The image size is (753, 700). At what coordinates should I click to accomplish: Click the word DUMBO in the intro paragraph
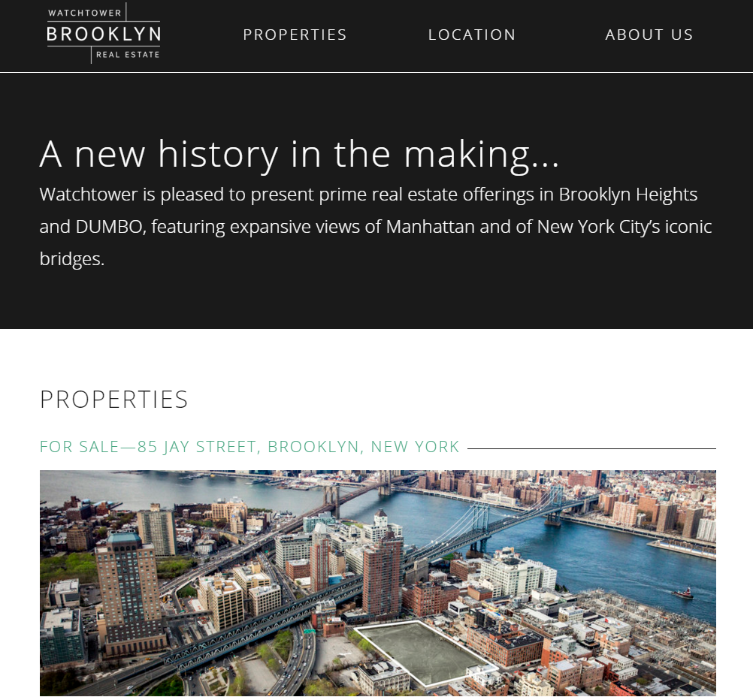click(x=108, y=227)
